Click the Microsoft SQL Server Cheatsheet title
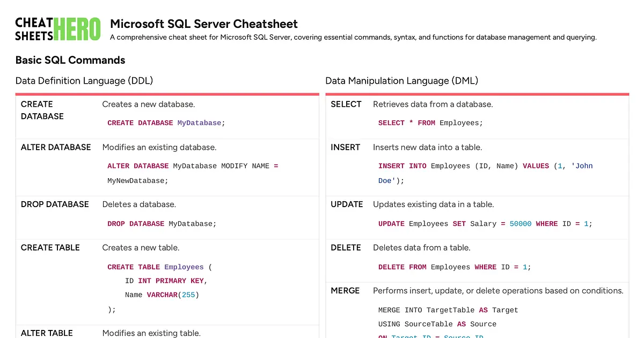This screenshot has height=338, width=644. click(203, 24)
